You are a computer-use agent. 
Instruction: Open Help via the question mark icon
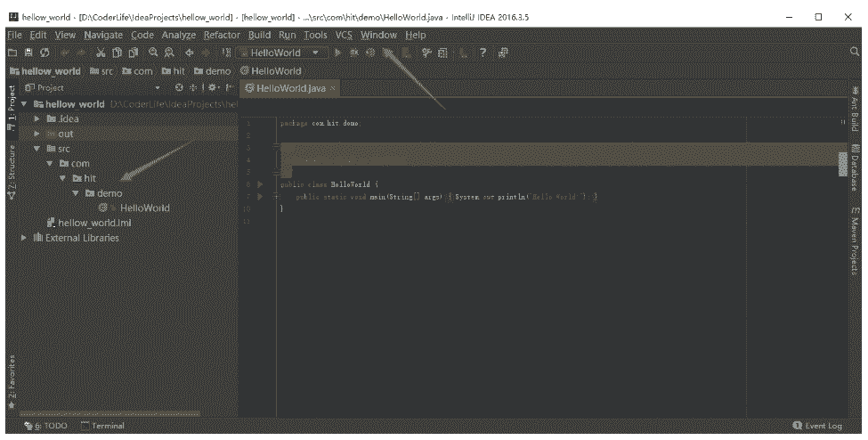pyautogui.click(x=483, y=53)
